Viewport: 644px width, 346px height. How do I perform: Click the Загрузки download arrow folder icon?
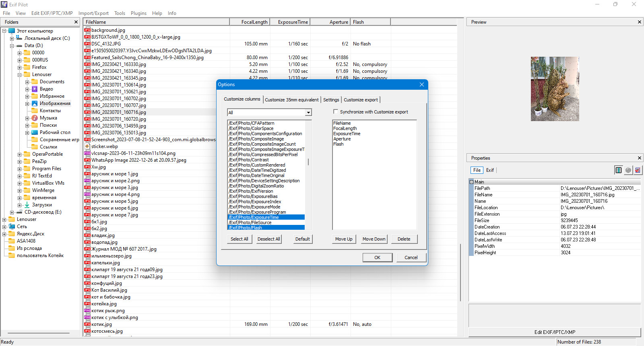(x=27, y=205)
